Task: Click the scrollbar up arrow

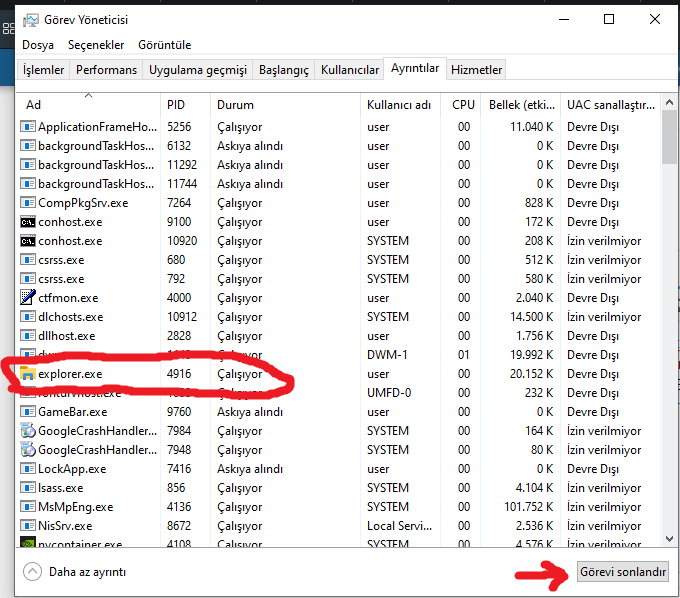Action: pyautogui.click(x=669, y=102)
